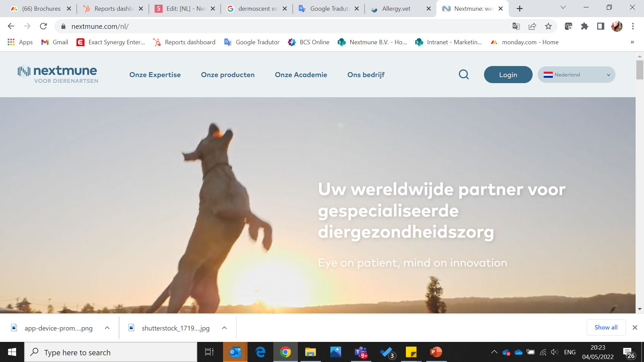Reload the page using refresh icon
This screenshot has width=644, height=362.
pyautogui.click(x=43, y=26)
